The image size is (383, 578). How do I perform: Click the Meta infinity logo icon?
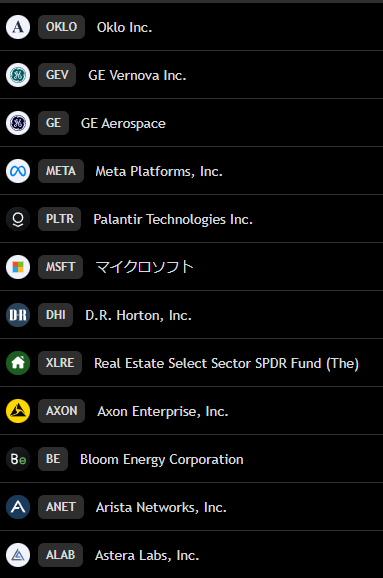[18, 171]
